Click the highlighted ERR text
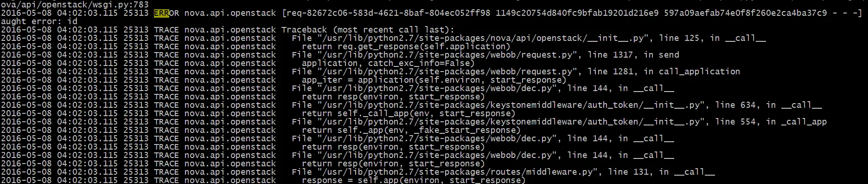This screenshot has width=868, height=184. point(161,13)
